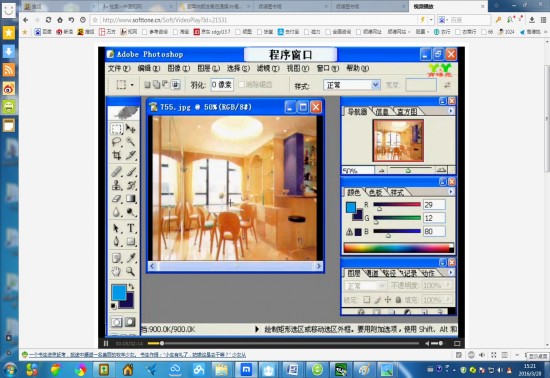Expand the Navigator panel options arrow
The height and width of the screenshot is (378, 550).
point(451,111)
